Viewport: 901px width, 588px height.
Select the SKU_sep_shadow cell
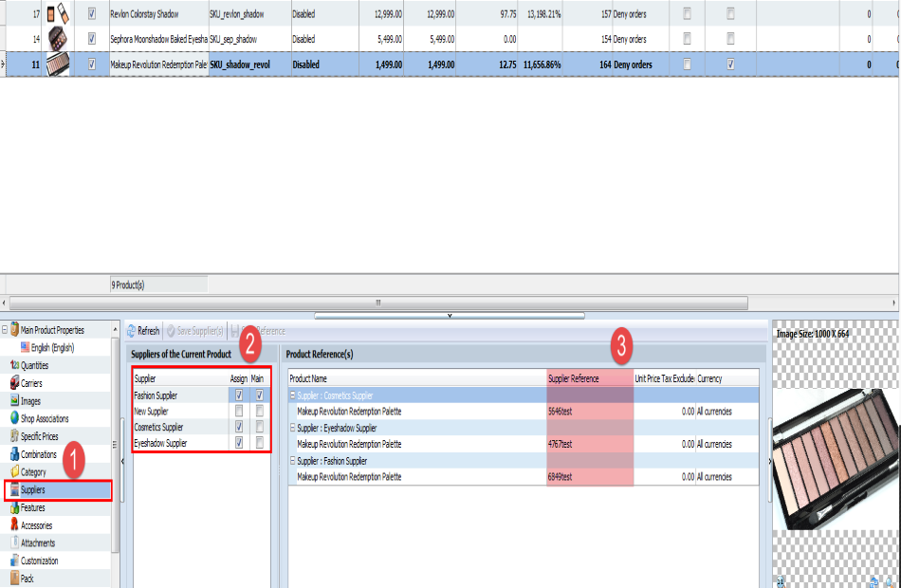tap(249, 39)
